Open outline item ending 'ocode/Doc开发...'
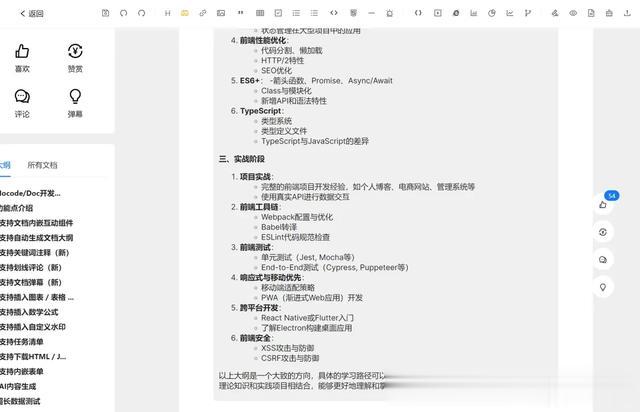Viewport: 640px width, 412px height. point(30,193)
